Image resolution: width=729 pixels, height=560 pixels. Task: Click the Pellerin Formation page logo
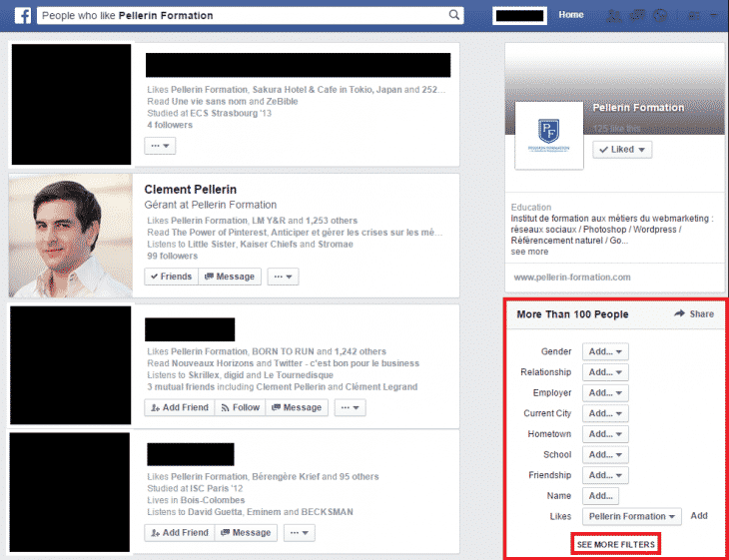[x=548, y=135]
